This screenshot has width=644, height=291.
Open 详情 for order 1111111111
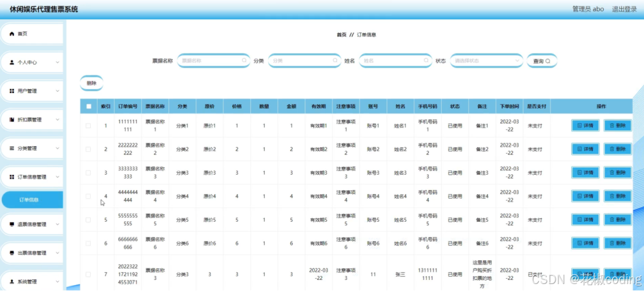click(585, 126)
